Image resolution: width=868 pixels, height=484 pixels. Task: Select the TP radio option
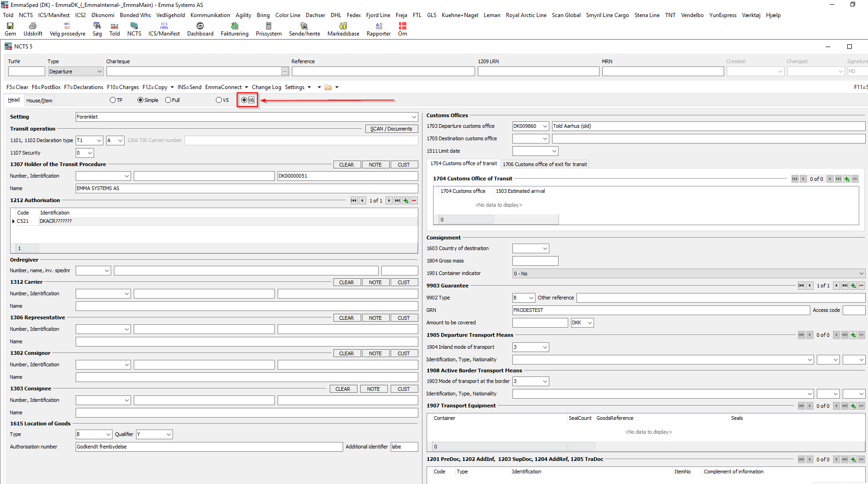(113, 100)
